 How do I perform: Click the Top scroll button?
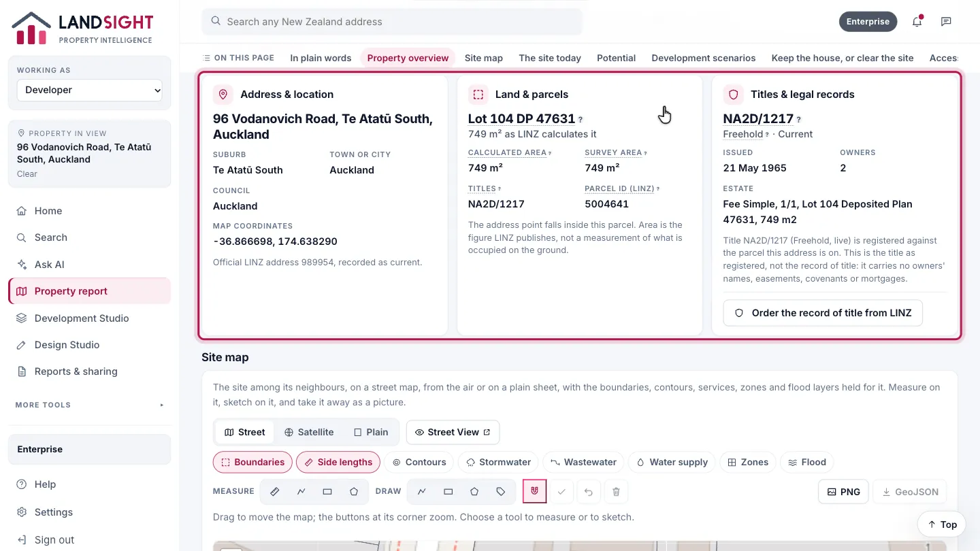pos(942,524)
